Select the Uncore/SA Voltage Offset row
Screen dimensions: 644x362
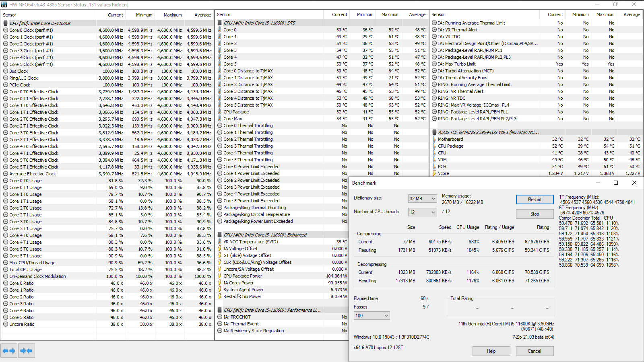282,269
